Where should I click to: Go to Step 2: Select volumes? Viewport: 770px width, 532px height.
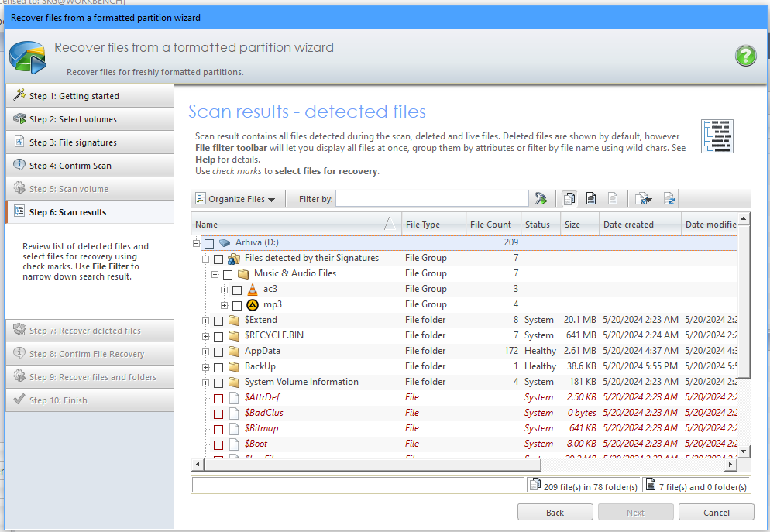90,118
